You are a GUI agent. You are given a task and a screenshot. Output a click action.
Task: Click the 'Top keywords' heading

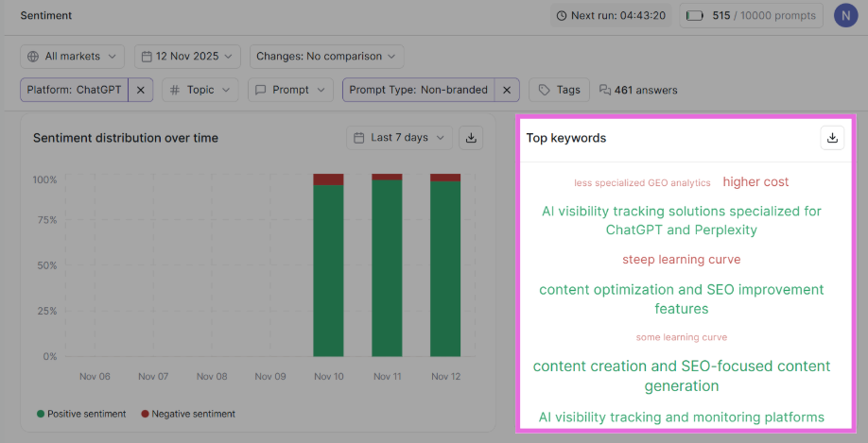tap(565, 138)
